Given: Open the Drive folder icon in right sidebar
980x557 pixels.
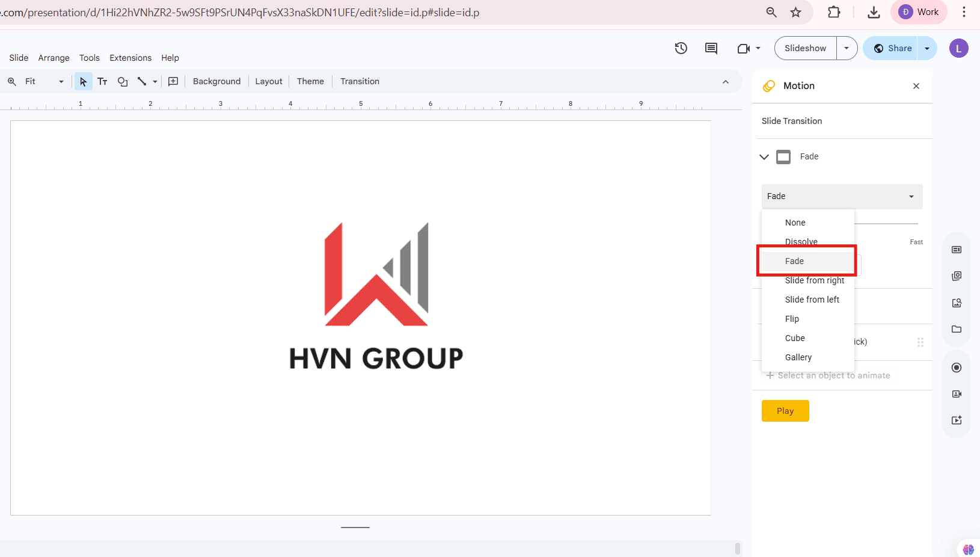Looking at the screenshot, I should (957, 329).
